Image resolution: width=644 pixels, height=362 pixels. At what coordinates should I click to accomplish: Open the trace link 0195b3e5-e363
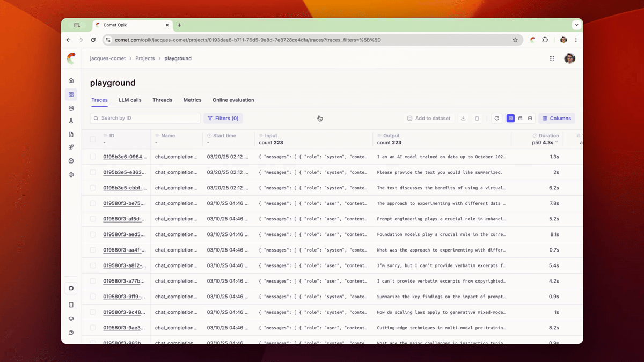124,172
